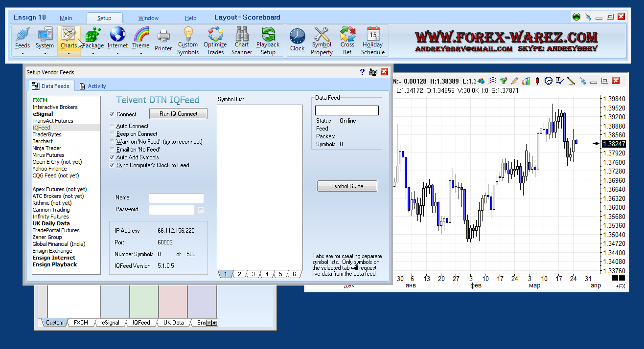Open the Clock tool
Viewport: 644px width, 349px height.
pyautogui.click(x=297, y=40)
